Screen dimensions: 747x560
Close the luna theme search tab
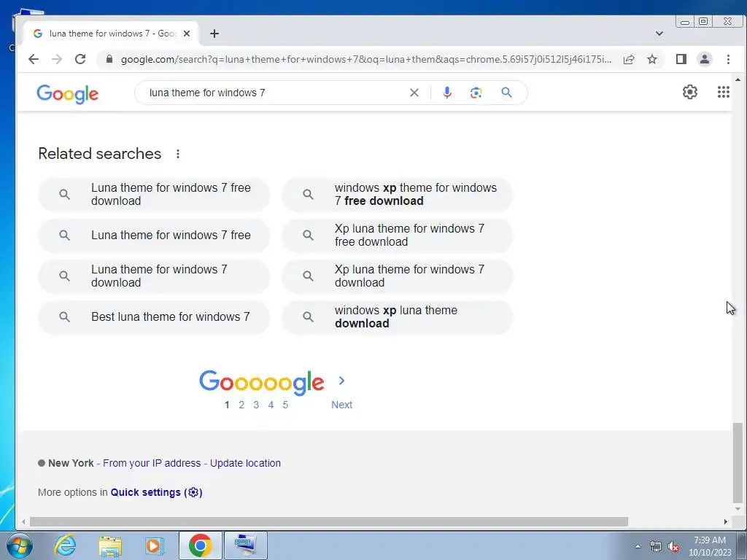point(187,34)
